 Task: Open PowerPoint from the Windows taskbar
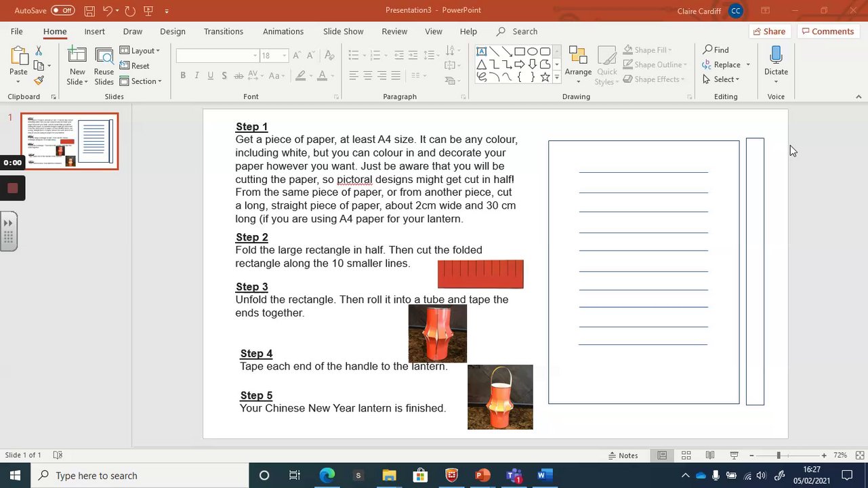click(482, 476)
